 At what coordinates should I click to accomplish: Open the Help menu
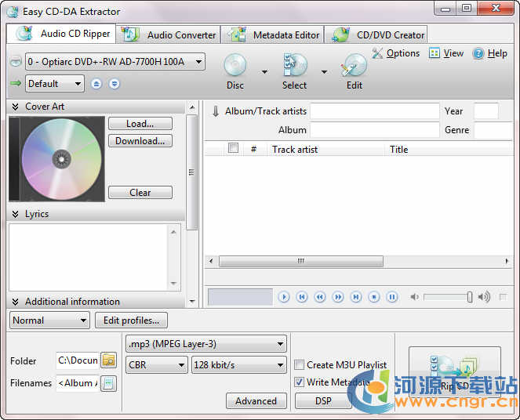point(490,53)
